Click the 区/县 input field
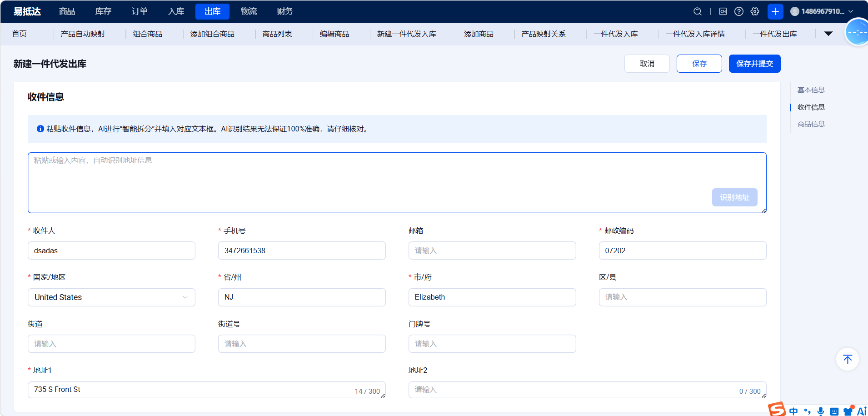The width and height of the screenshot is (868, 416). (x=683, y=297)
